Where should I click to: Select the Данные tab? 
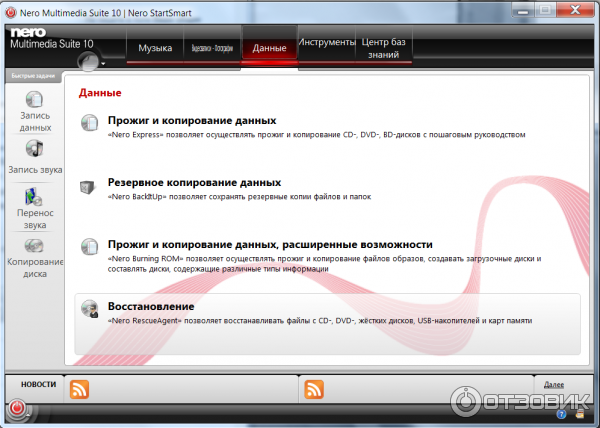coord(269,48)
